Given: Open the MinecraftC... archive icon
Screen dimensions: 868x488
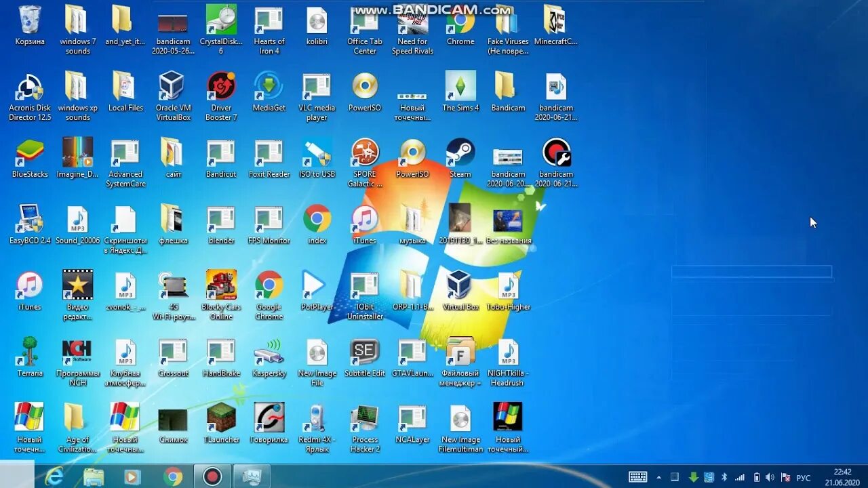Looking at the screenshot, I should click(x=555, y=20).
